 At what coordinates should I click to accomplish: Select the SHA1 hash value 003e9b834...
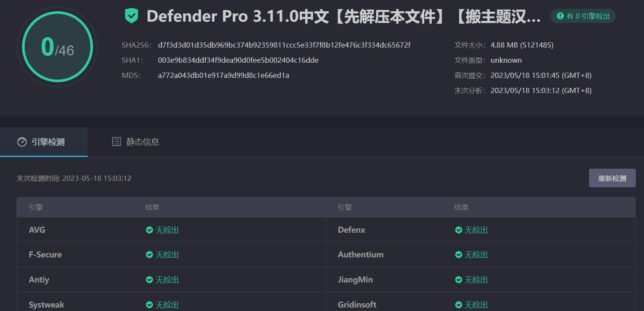238,60
